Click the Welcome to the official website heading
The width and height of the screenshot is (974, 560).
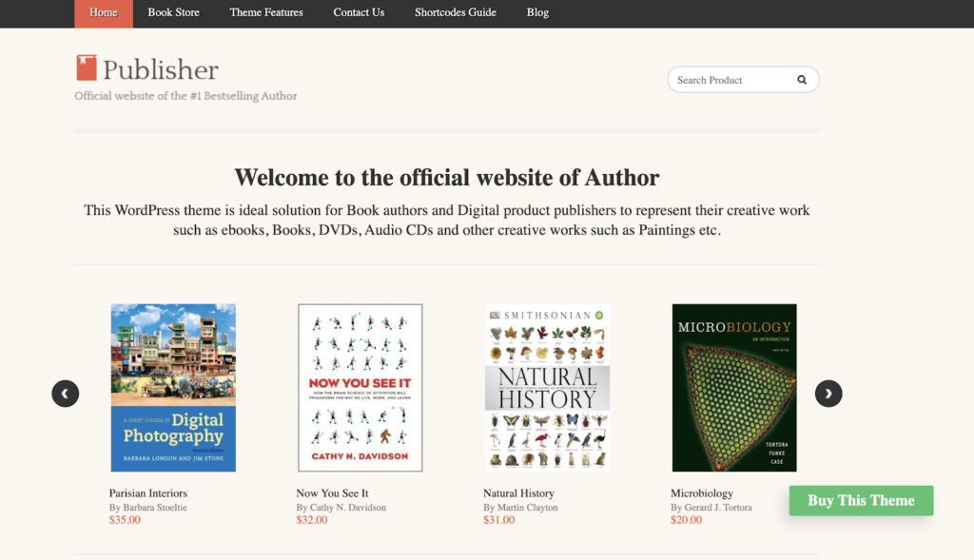[x=447, y=178]
